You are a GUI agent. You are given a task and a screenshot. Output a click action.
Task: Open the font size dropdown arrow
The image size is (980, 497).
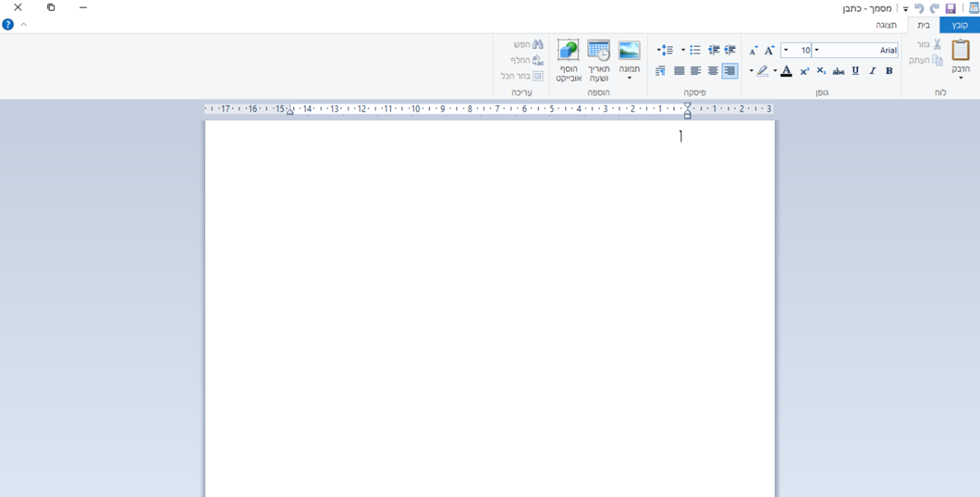point(786,50)
